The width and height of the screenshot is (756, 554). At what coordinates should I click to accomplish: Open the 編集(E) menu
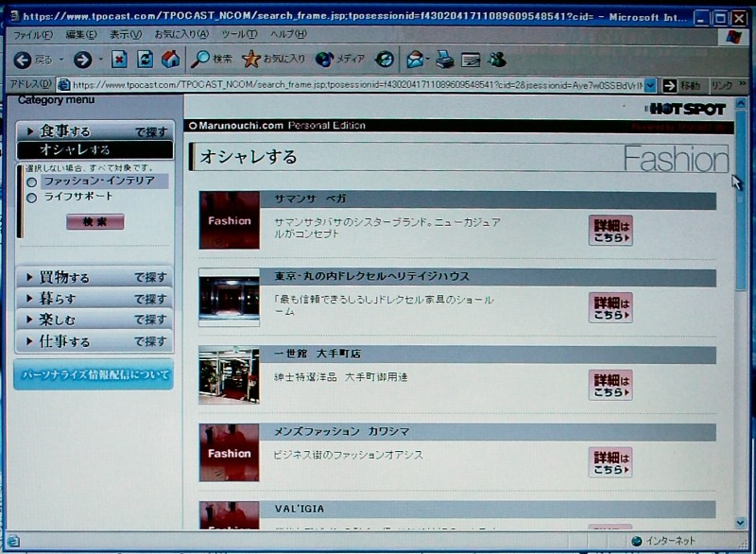(x=81, y=35)
